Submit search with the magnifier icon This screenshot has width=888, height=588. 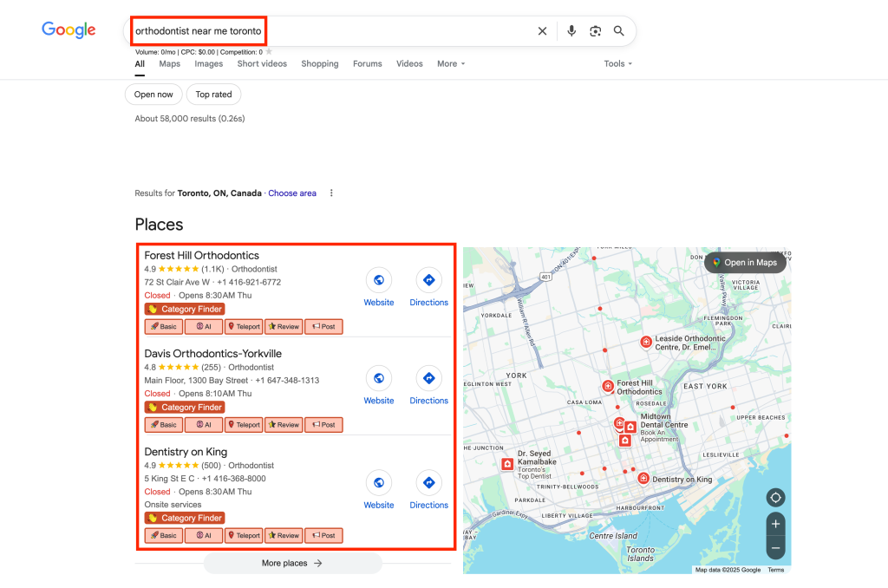tap(619, 31)
